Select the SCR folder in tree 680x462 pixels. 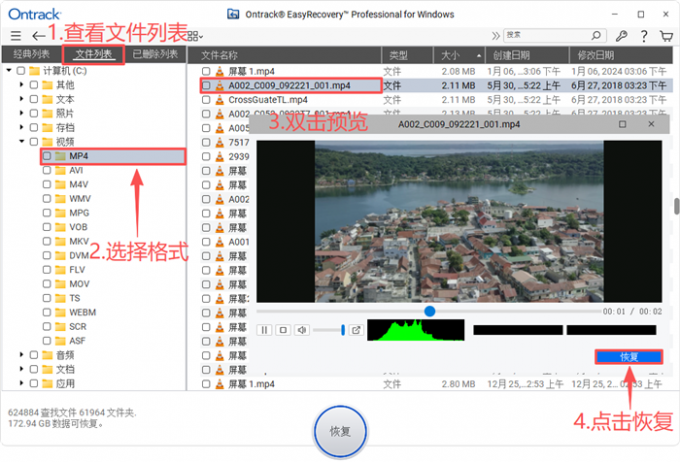coord(78,326)
